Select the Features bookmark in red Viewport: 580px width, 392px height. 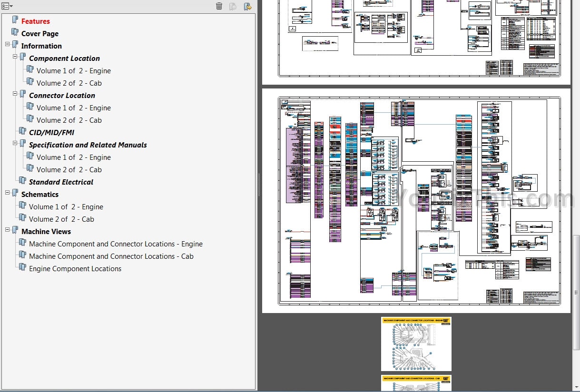tap(36, 21)
